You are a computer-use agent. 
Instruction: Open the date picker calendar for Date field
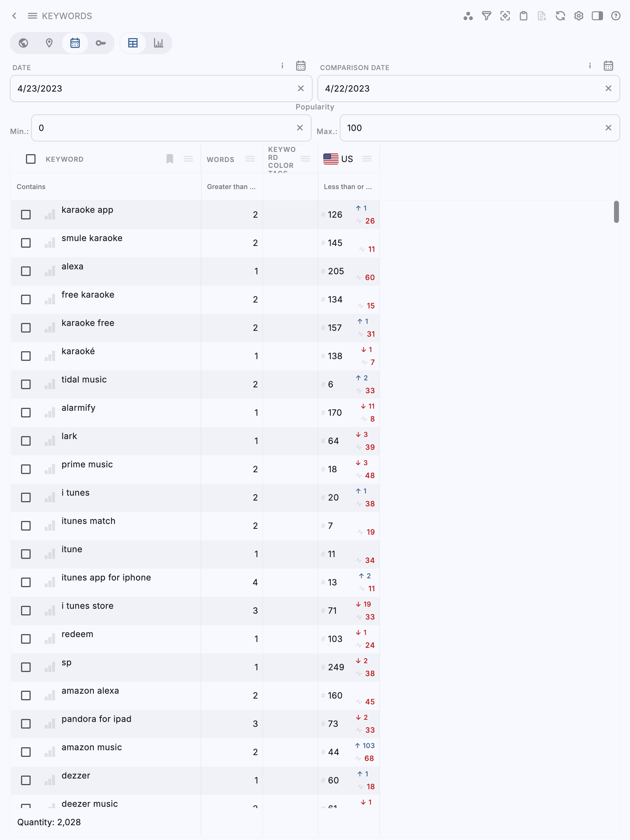click(301, 66)
